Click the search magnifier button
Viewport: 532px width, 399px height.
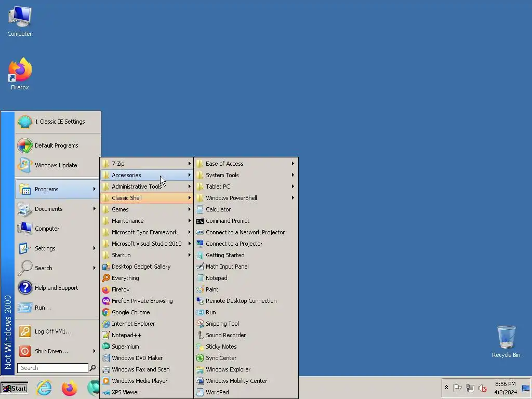(92, 368)
